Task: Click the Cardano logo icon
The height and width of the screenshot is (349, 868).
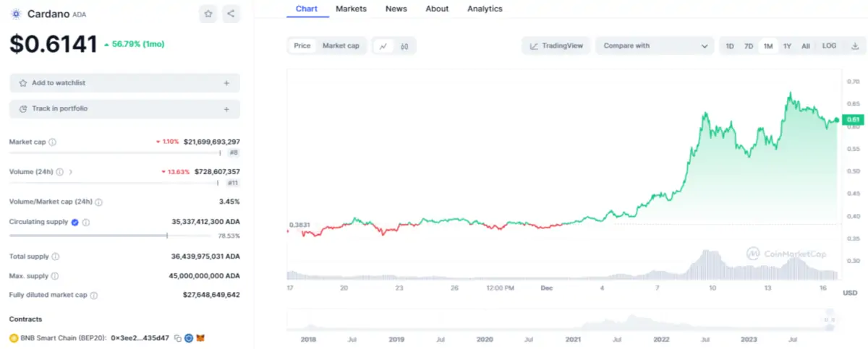Action: [16, 14]
